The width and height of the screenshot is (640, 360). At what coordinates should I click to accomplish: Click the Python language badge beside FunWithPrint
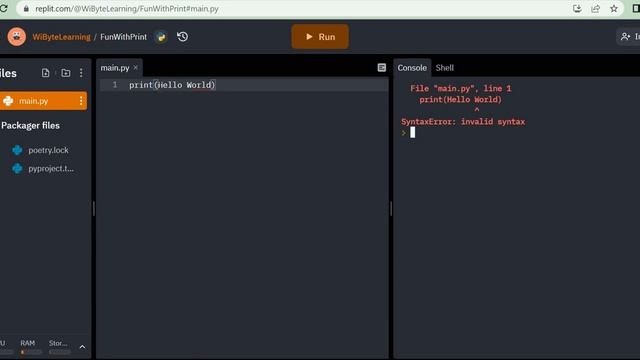click(161, 37)
